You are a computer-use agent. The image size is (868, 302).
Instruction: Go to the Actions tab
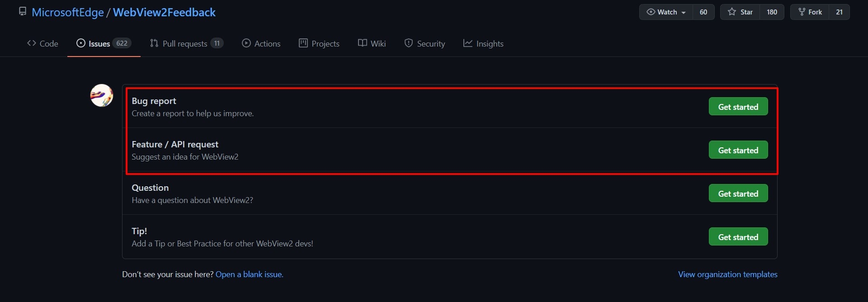pyautogui.click(x=261, y=43)
